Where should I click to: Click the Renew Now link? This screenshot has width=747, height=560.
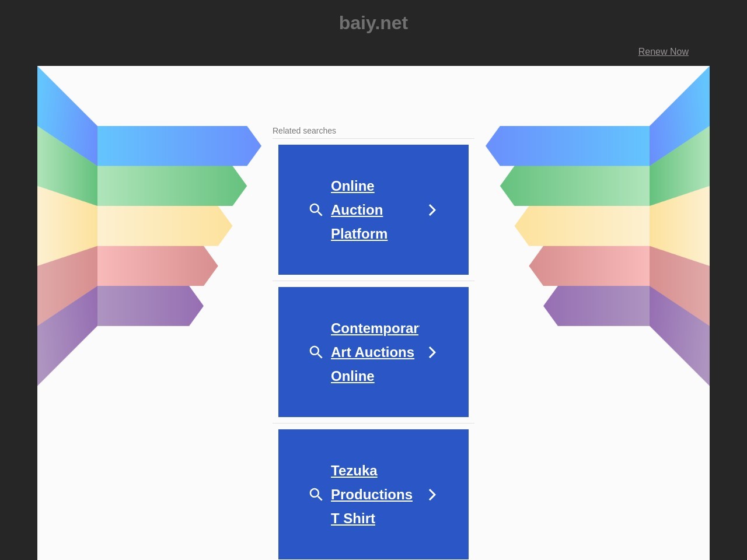click(x=663, y=51)
